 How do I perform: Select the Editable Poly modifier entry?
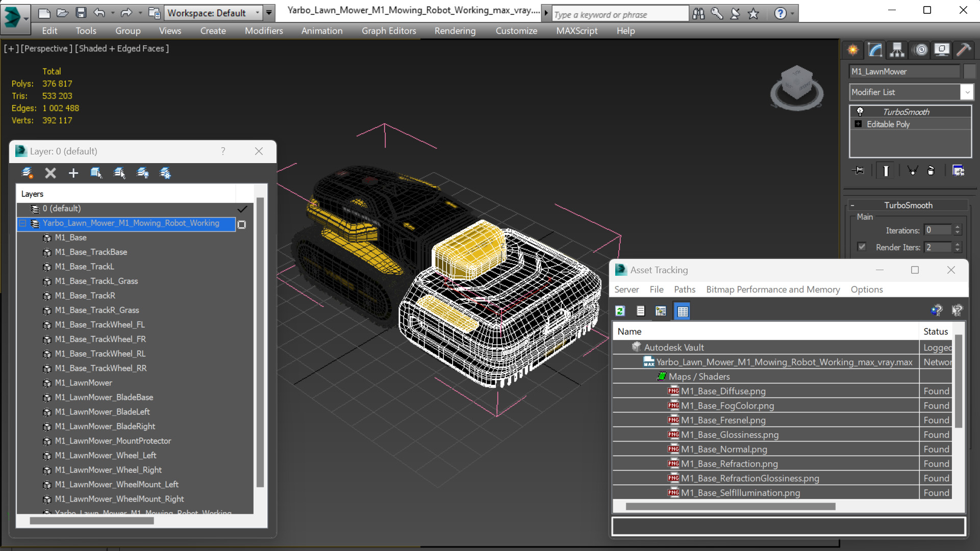click(x=888, y=124)
